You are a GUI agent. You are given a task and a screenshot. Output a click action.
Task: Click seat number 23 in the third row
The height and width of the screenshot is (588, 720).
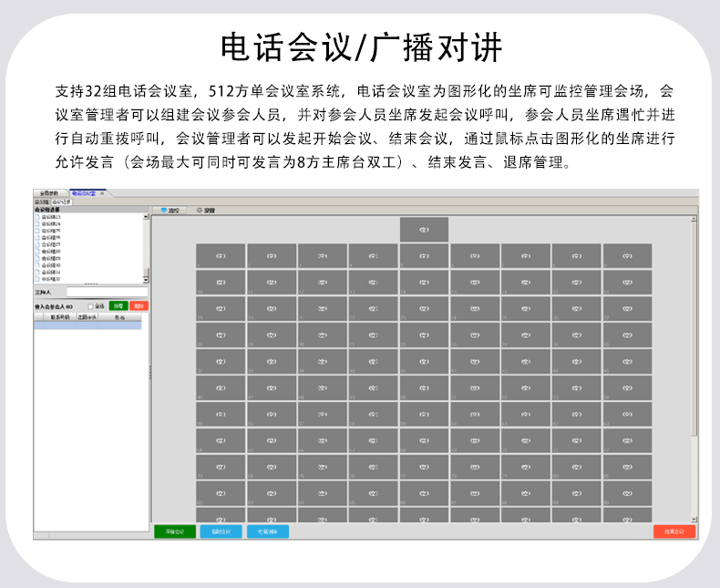(425, 309)
